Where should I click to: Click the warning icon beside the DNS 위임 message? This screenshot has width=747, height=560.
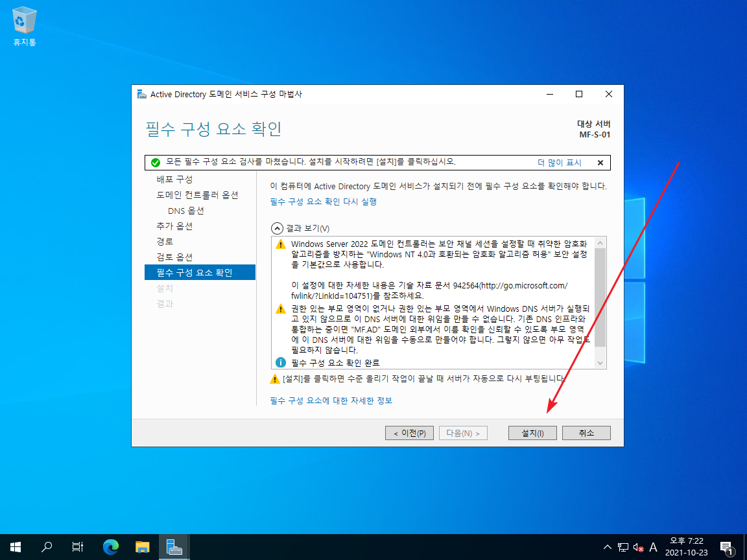(x=281, y=309)
